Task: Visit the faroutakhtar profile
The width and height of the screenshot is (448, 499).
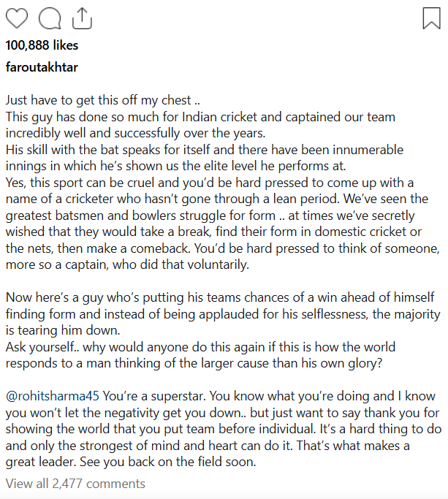Action: [x=42, y=67]
